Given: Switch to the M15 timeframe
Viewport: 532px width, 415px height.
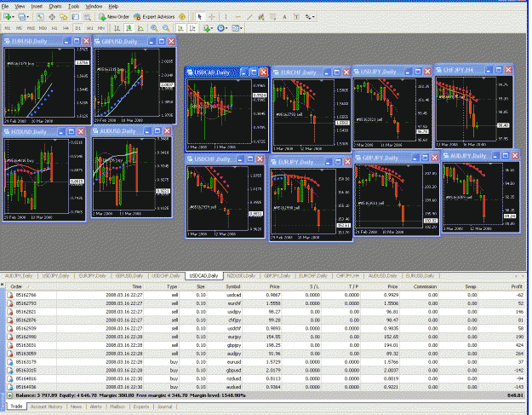Looking at the screenshot, I should click(31, 28).
